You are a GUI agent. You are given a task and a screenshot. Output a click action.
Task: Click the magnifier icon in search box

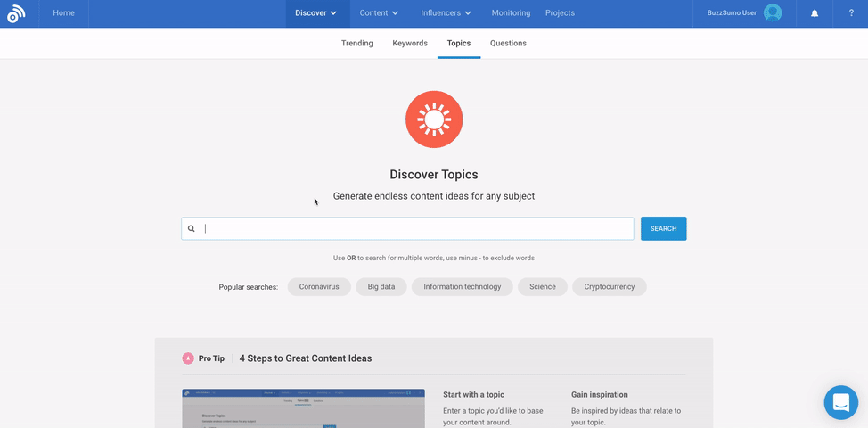(192, 229)
